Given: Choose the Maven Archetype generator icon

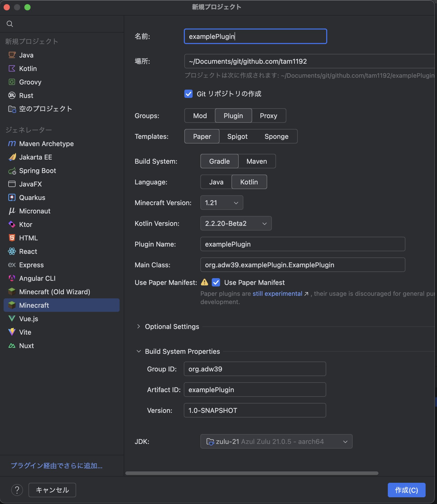Looking at the screenshot, I should point(12,143).
